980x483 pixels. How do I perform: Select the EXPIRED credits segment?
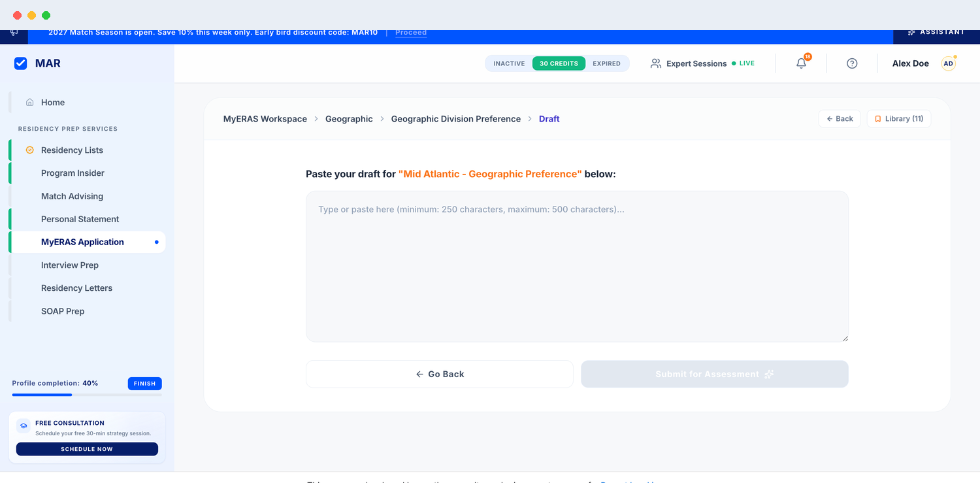click(607, 63)
